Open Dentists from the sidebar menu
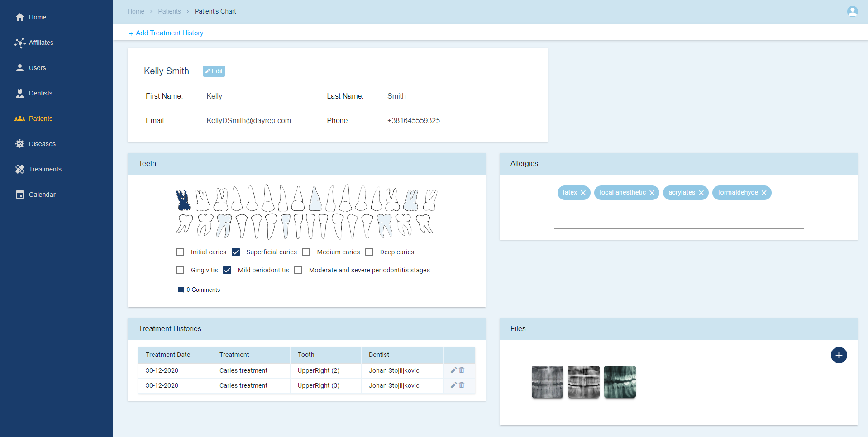The width and height of the screenshot is (868, 437). pos(40,93)
